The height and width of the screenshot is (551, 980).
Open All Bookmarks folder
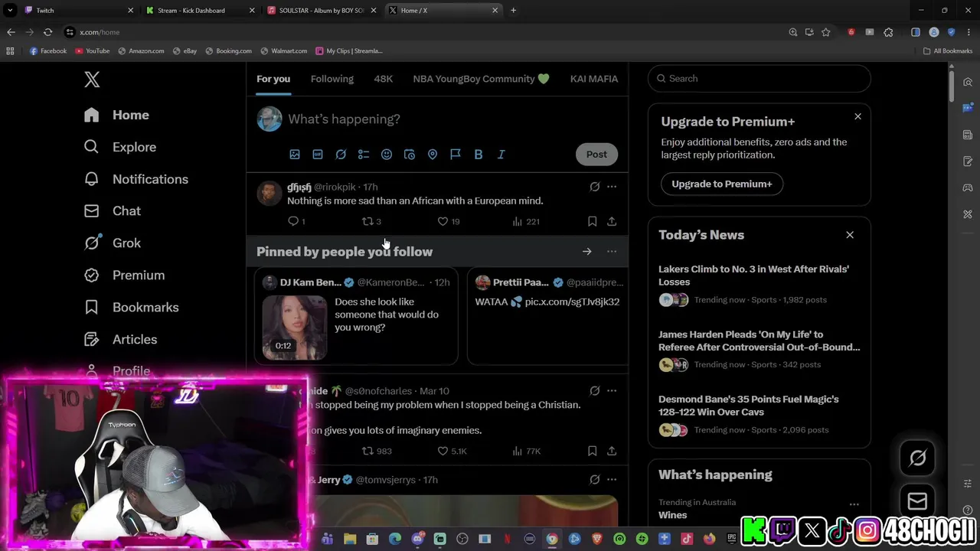tap(948, 51)
